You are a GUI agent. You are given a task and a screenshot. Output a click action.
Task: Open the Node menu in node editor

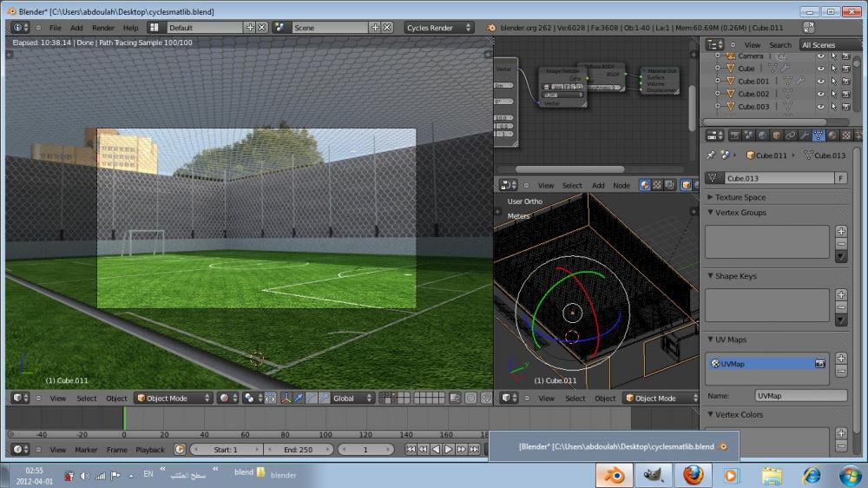pos(621,185)
